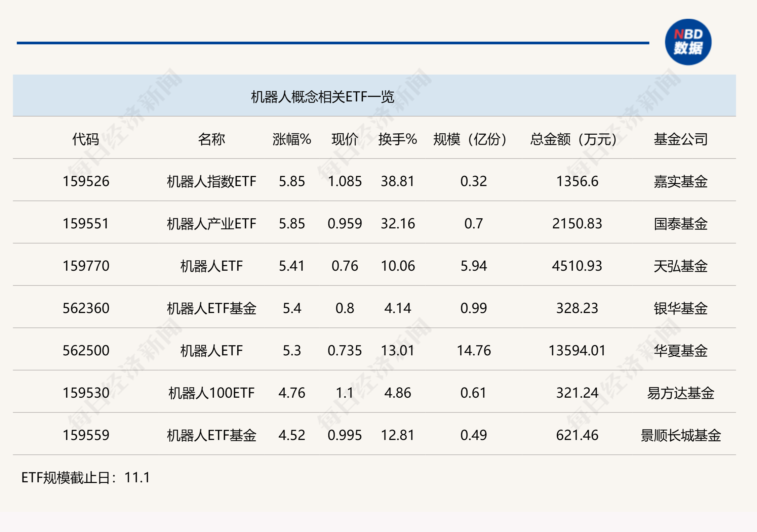Click price 1.1

(x=345, y=393)
